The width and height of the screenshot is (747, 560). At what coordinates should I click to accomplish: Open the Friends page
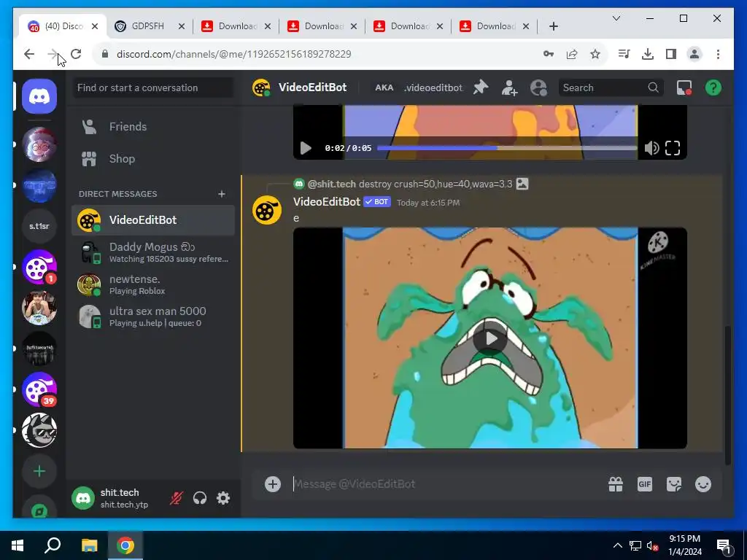153,127
